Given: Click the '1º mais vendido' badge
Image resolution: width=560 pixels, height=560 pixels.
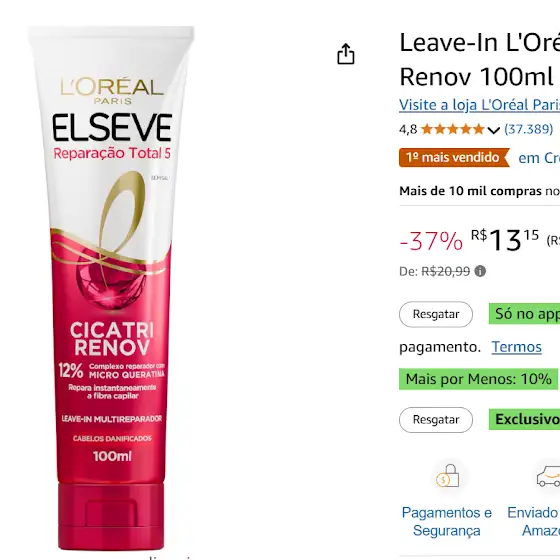Looking at the screenshot, I should (x=454, y=158).
